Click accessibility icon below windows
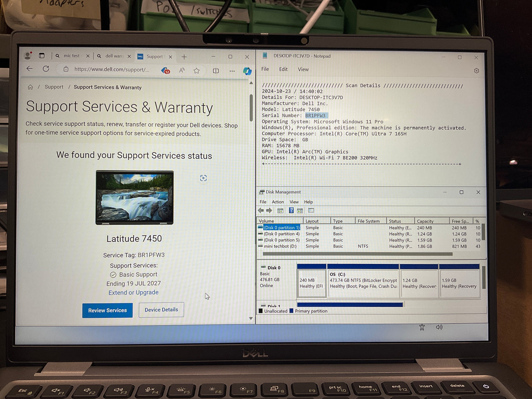This screenshot has height=399, width=532. tap(422, 327)
